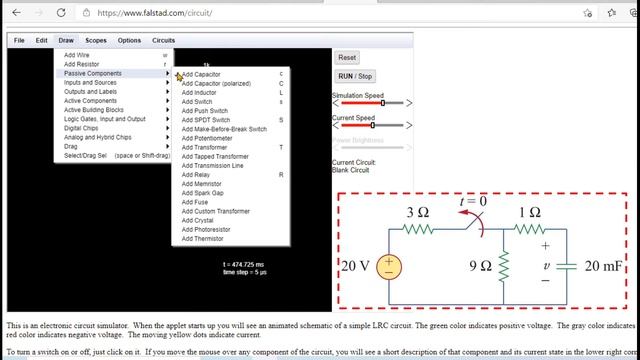Choose Add Wire from Draw menu
The height and width of the screenshot is (360, 640).
(x=114, y=55)
